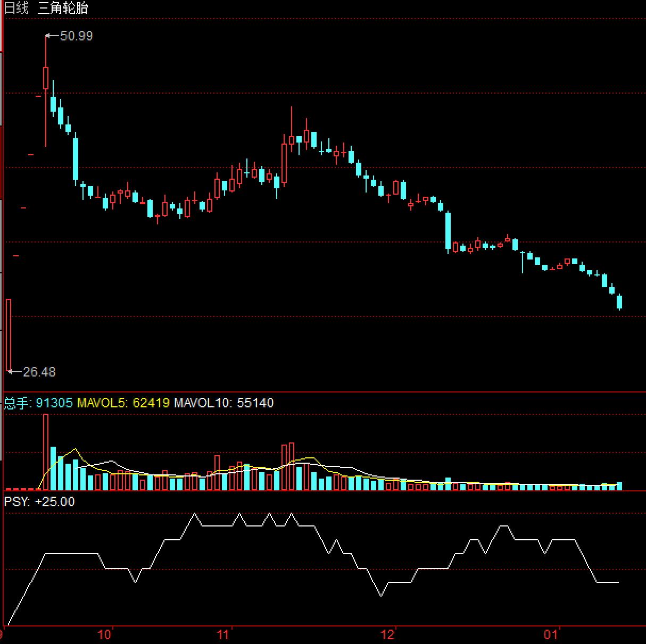646x644 pixels.
Task: Select the last cyan candlestick at far right
Action: point(619,302)
